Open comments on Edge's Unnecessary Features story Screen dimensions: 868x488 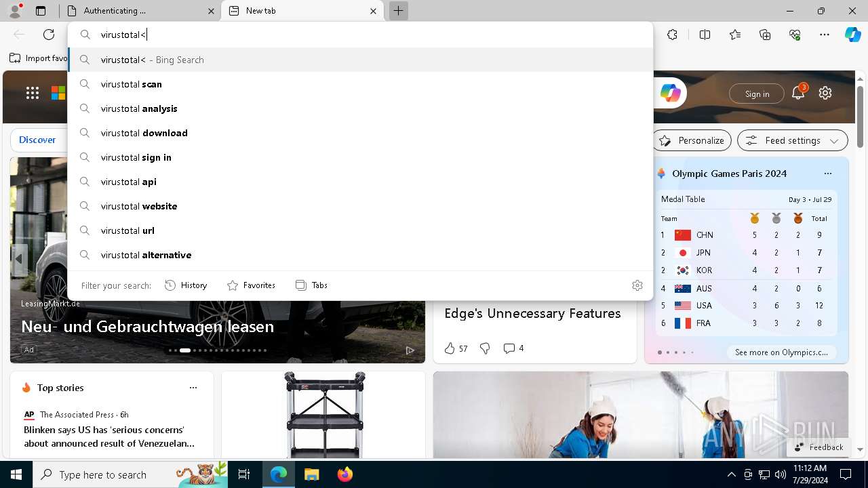coord(513,348)
